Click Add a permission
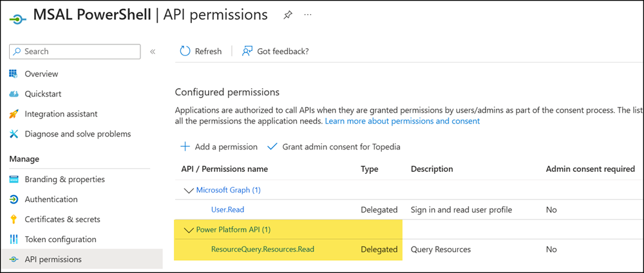 (x=226, y=147)
